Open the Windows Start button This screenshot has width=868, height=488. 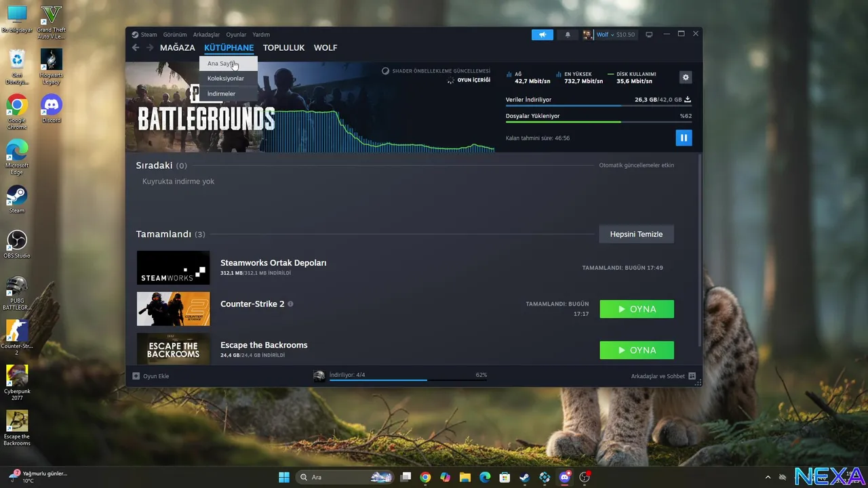coord(284,477)
